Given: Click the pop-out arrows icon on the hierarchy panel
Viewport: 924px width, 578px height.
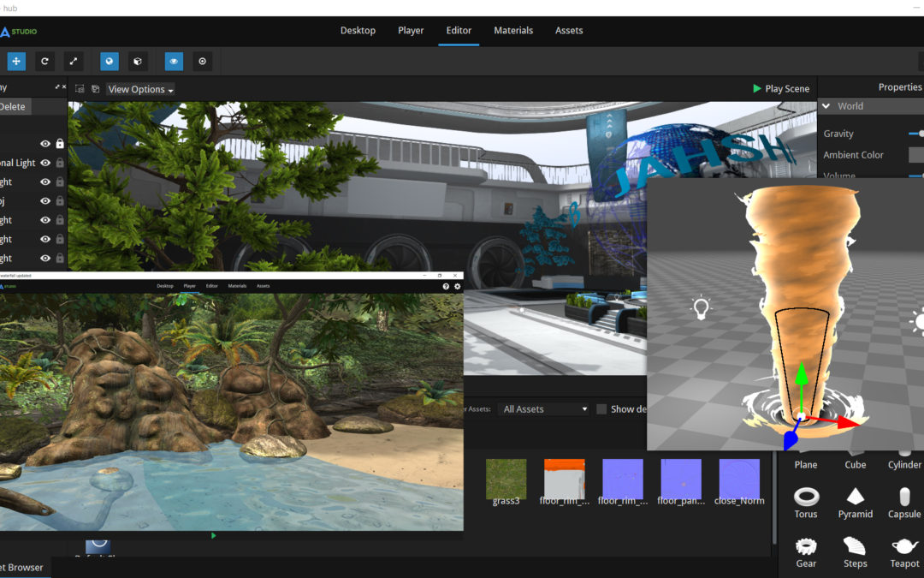Looking at the screenshot, I should pyautogui.click(x=58, y=87).
